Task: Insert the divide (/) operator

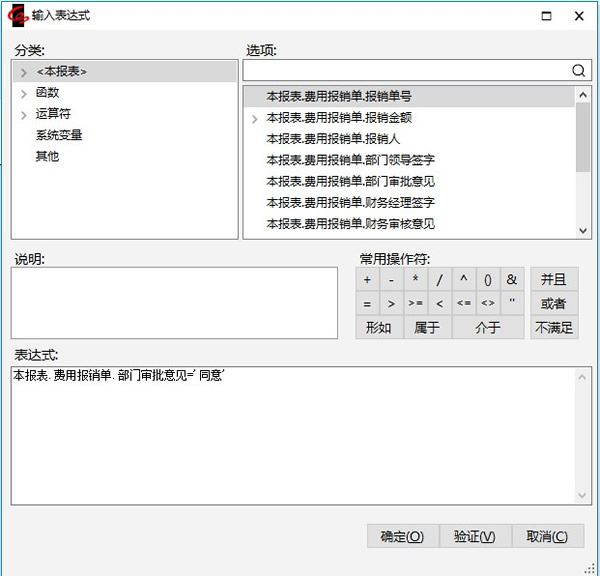Action: click(x=439, y=280)
